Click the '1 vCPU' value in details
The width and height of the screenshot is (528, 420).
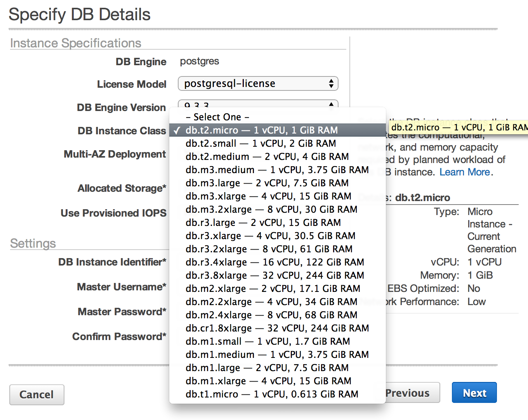(485, 262)
